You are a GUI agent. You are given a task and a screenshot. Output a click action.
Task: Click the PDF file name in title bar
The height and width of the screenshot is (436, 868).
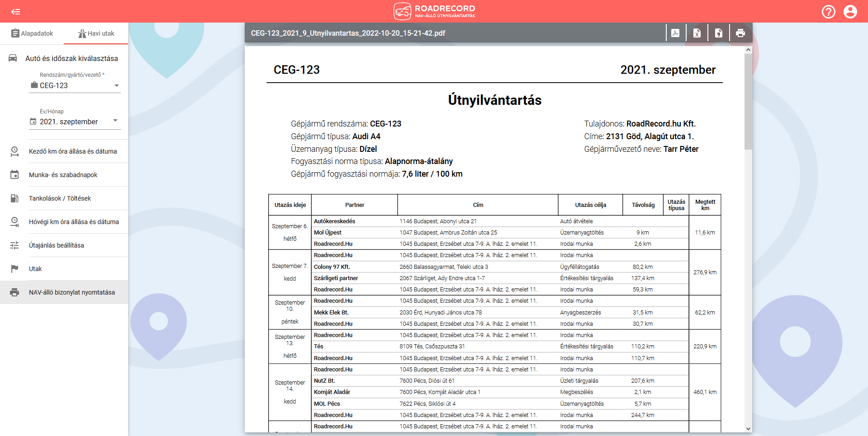coord(348,33)
